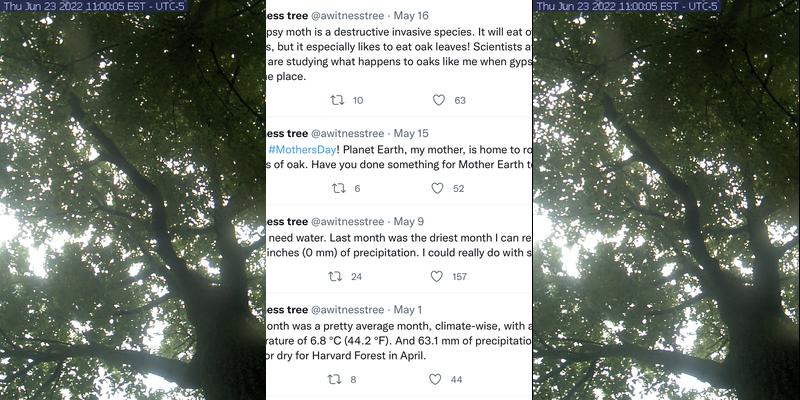Like the May 16 gypsy moth tweet
Image resolution: width=800 pixels, height=400 pixels.
pyautogui.click(x=438, y=100)
